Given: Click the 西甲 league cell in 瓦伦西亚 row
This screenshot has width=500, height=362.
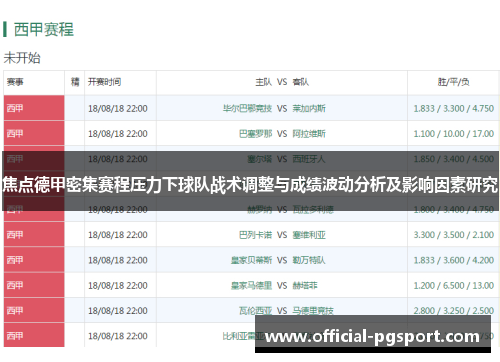Looking at the screenshot, I should click(x=34, y=311).
